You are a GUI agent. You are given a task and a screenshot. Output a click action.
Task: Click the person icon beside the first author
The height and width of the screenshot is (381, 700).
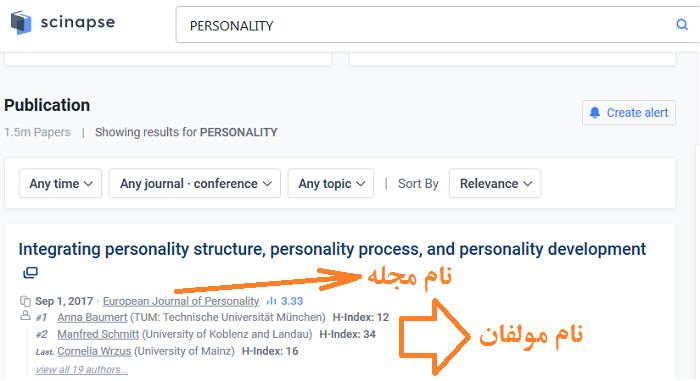25,316
